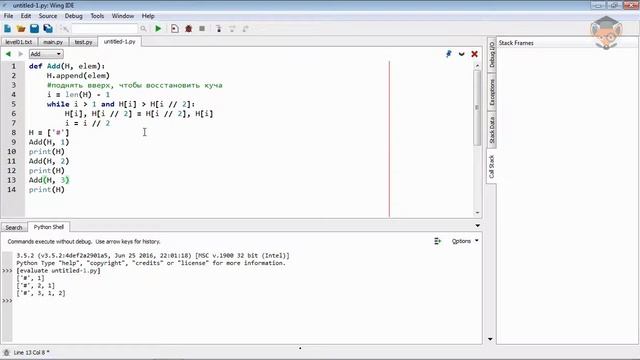Click the debug-file page icon
The height and width of the screenshot is (360, 640).
175,29
